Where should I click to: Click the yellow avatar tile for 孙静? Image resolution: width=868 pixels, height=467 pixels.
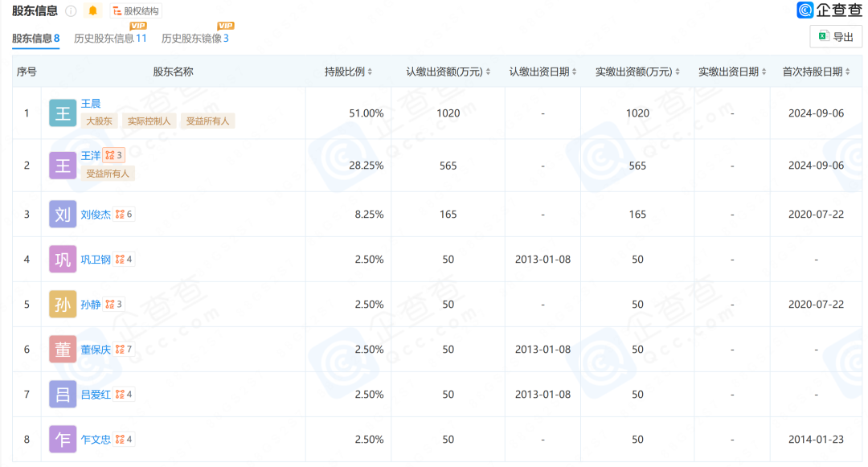[x=63, y=305]
